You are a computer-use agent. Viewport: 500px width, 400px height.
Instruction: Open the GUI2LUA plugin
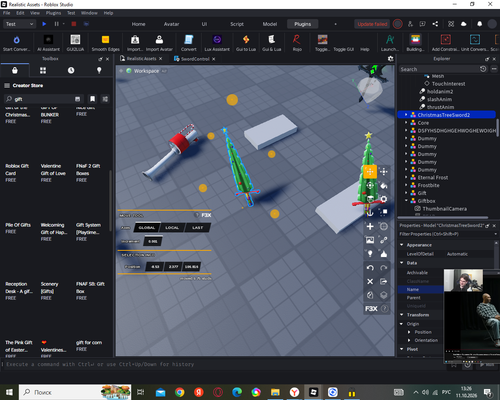click(75, 43)
